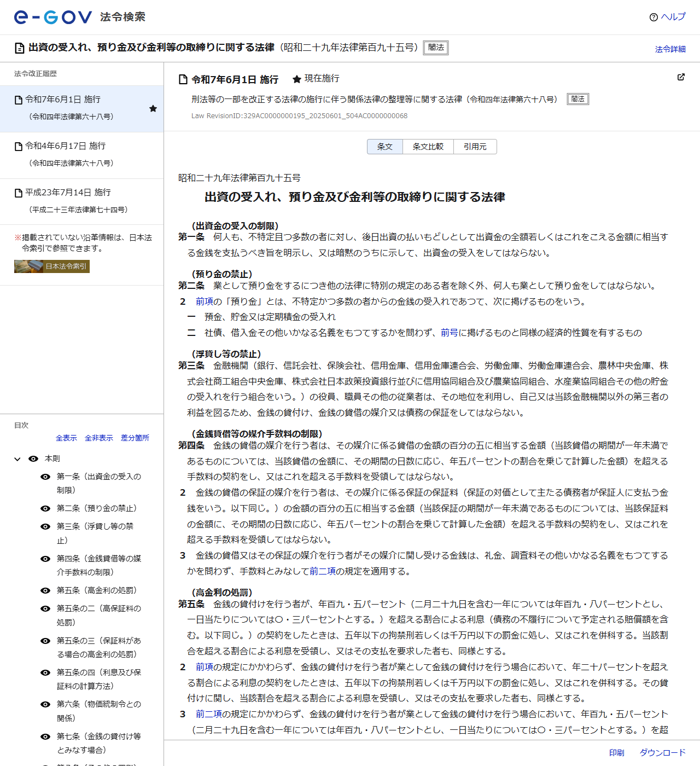This screenshot has width=700, height=766.
Task: Toggle visibility of 第五条の二 entry
Action: (46, 609)
